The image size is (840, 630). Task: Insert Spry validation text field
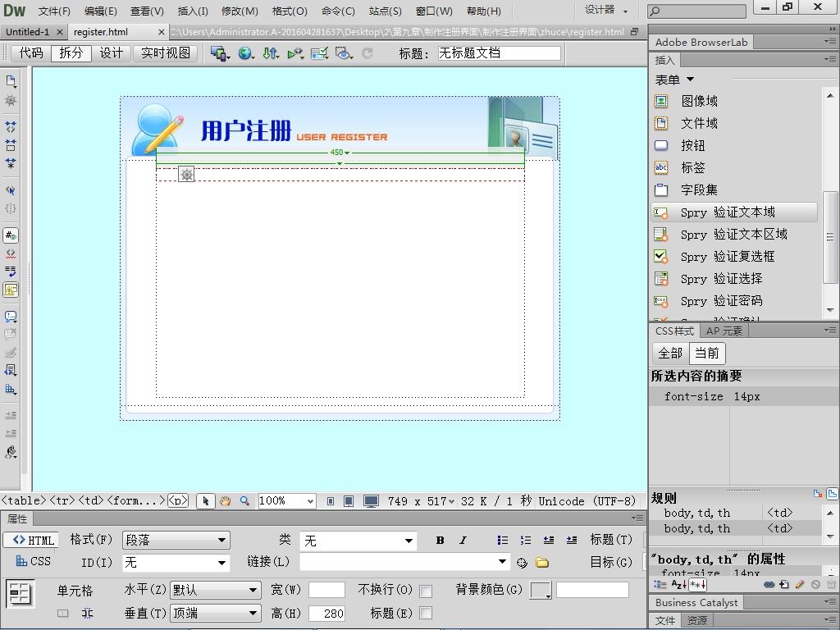[x=734, y=212]
